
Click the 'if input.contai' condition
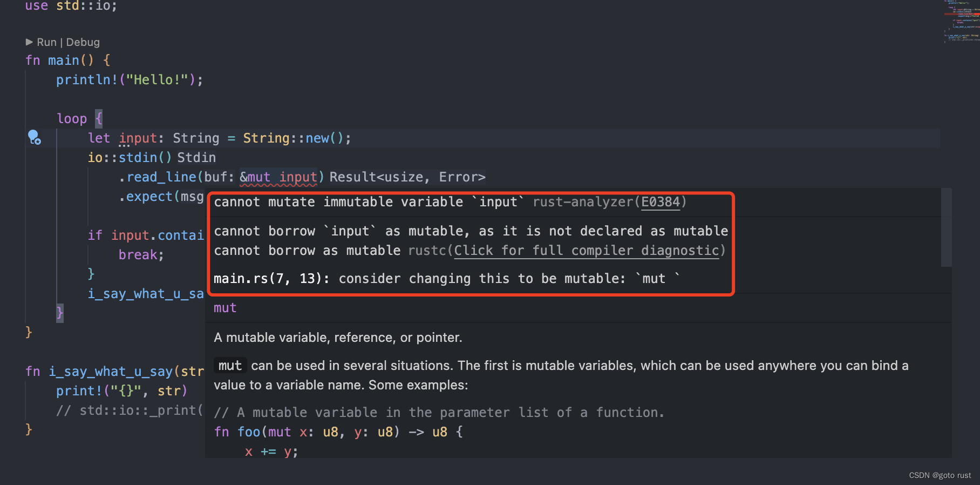[146, 235]
